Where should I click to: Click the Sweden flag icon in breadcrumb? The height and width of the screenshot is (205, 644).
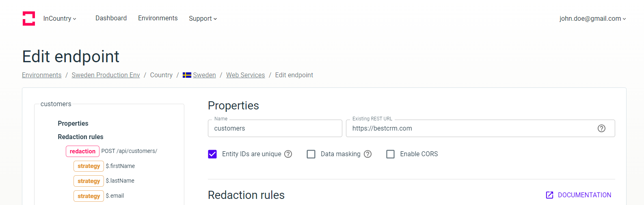click(187, 75)
